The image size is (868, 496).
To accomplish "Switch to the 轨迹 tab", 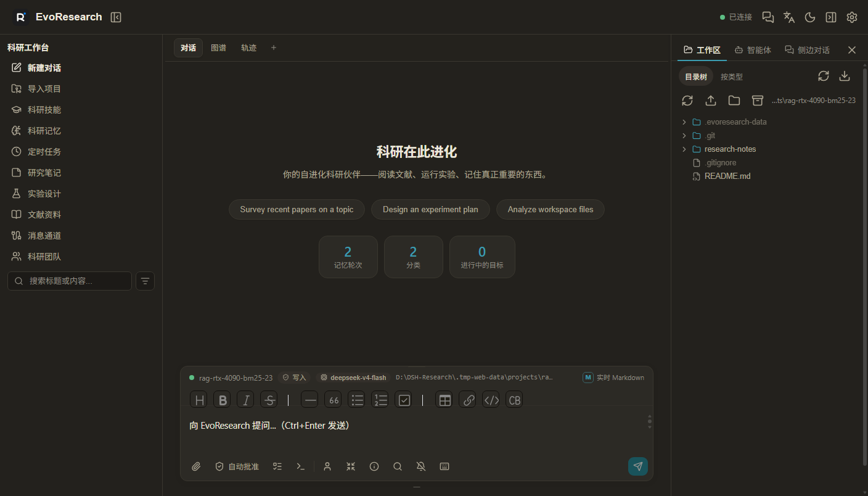I will pyautogui.click(x=249, y=48).
